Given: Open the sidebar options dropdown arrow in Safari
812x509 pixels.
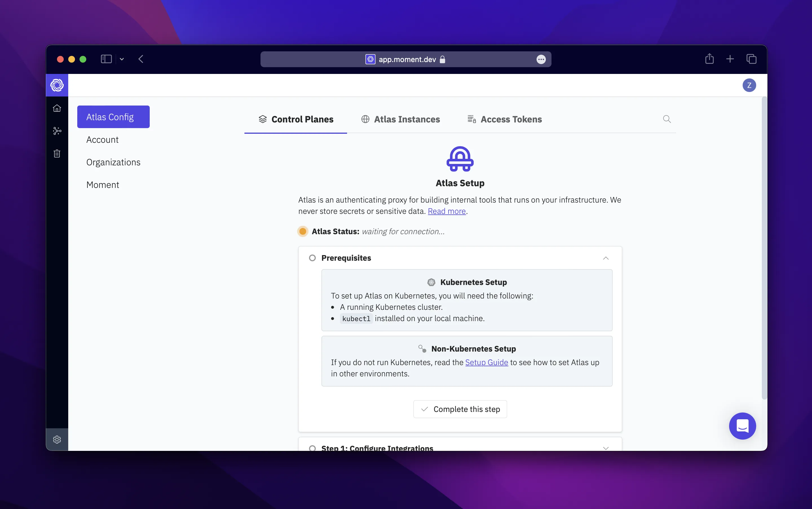Looking at the screenshot, I should [122, 59].
